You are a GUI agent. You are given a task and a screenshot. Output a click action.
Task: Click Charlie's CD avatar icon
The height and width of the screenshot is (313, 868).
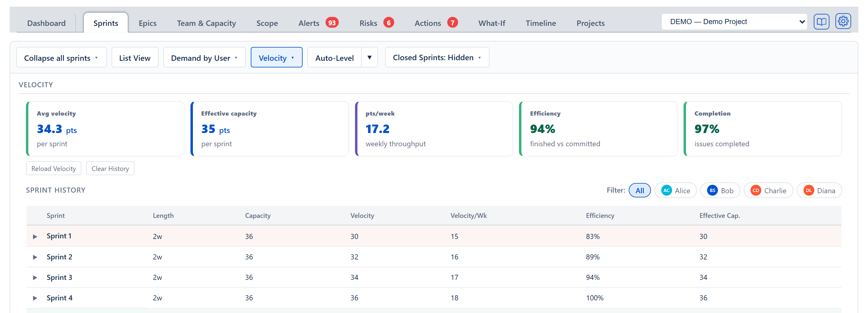tap(756, 191)
